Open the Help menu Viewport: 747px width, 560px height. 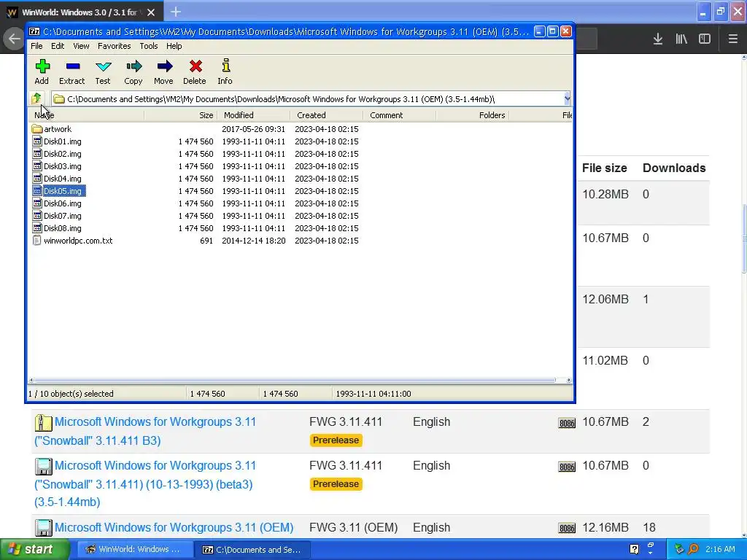coord(174,46)
